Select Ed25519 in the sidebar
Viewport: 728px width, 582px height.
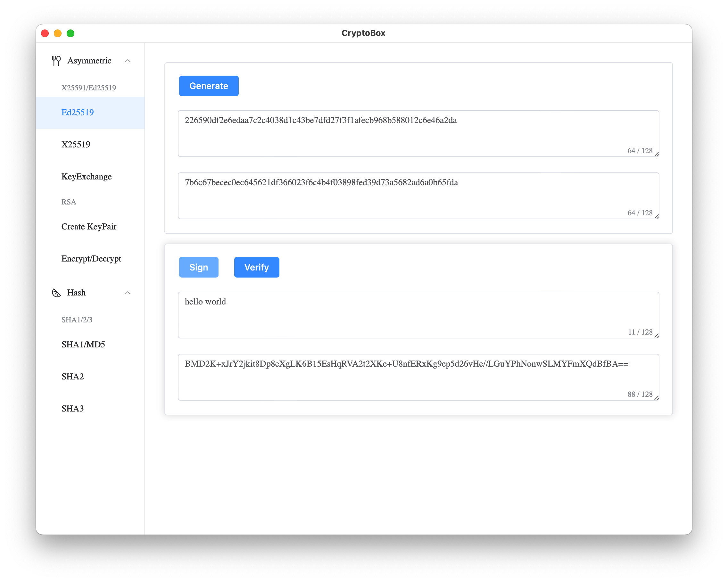(78, 112)
